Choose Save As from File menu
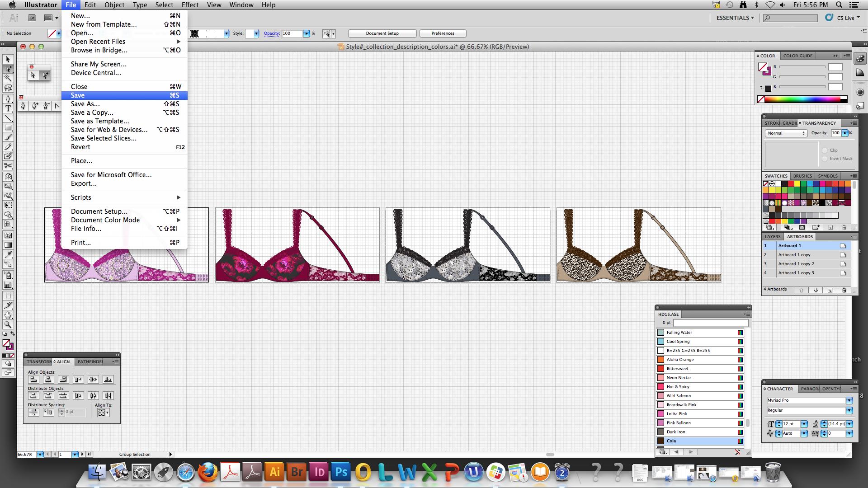The height and width of the screenshot is (488, 868). (85, 104)
